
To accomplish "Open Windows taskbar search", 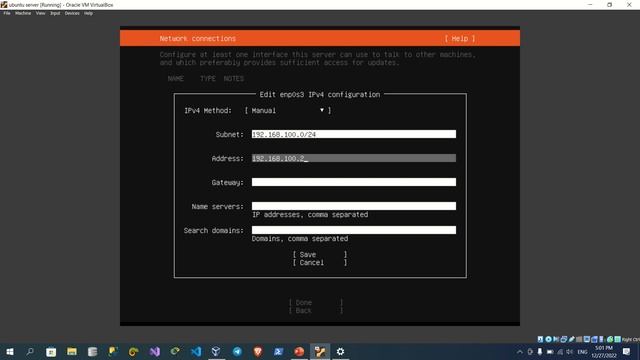I will click(x=30, y=351).
